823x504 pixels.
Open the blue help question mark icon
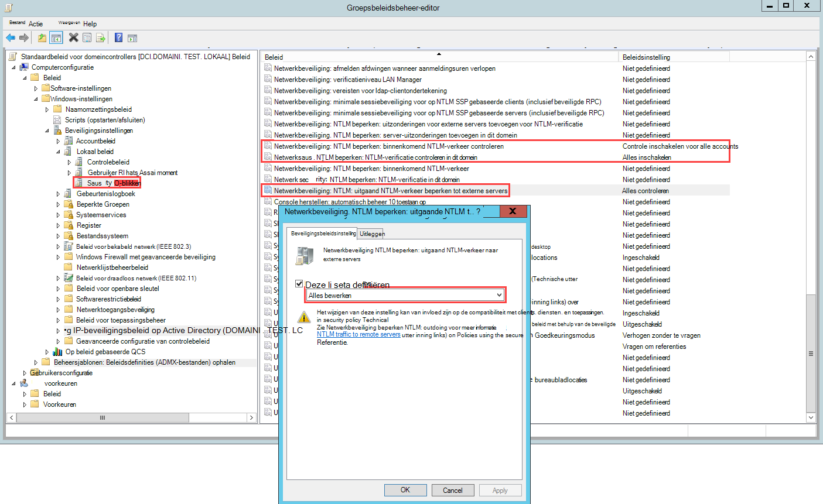[x=118, y=38]
